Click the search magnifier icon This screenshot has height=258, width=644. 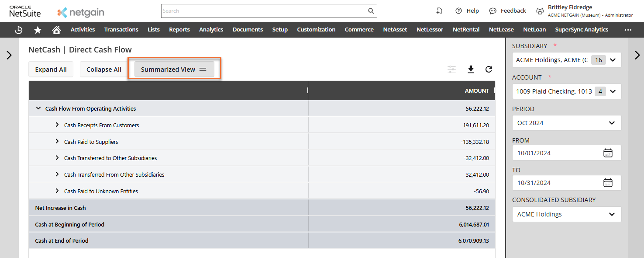point(371,11)
